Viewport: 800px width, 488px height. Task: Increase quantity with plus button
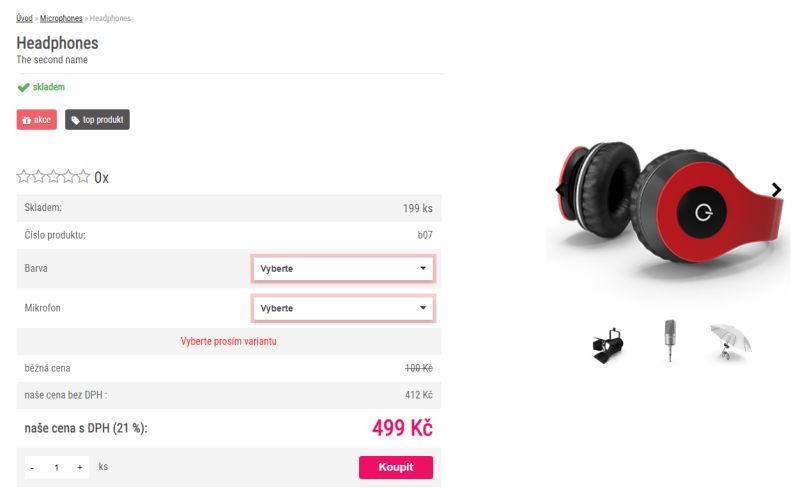coord(79,468)
